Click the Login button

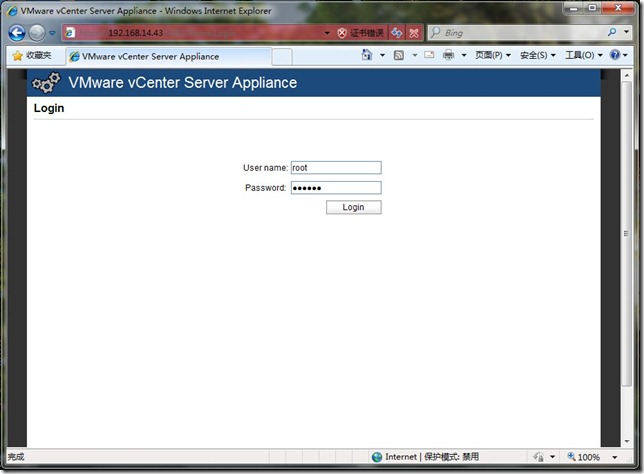[354, 207]
